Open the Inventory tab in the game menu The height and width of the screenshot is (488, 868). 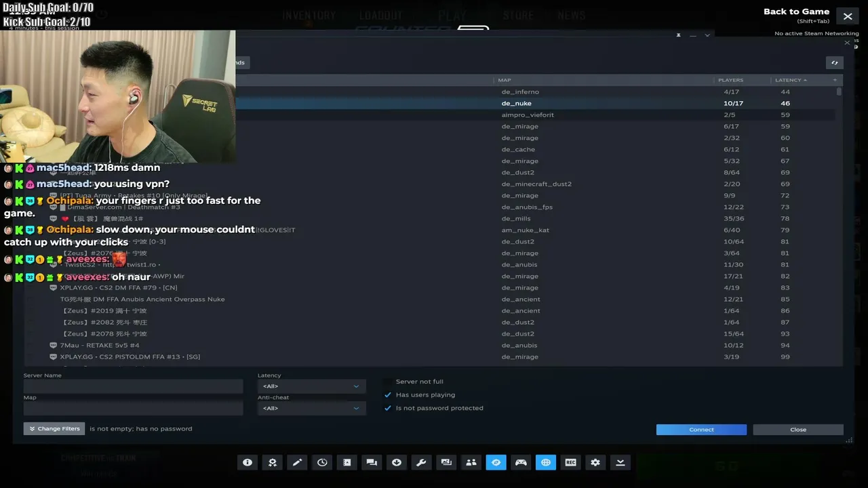[309, 15]
